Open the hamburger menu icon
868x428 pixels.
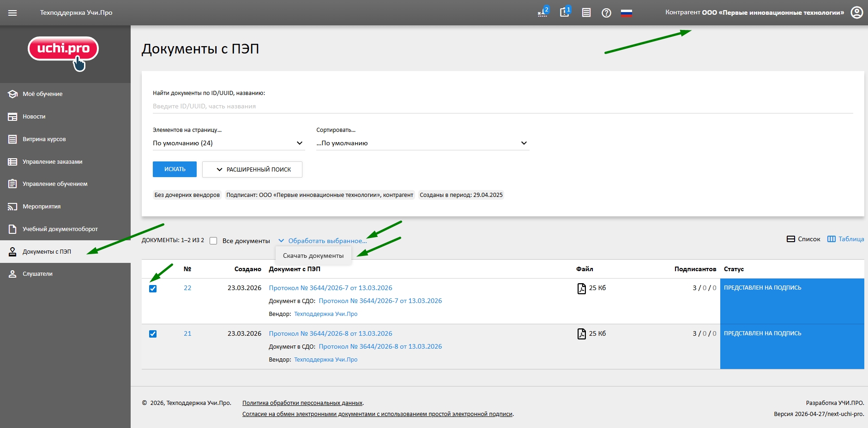(x=12, y=12)
